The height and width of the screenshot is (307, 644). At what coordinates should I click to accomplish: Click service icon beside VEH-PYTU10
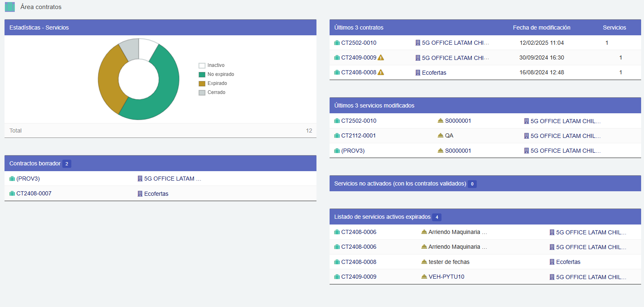point(424,277)
